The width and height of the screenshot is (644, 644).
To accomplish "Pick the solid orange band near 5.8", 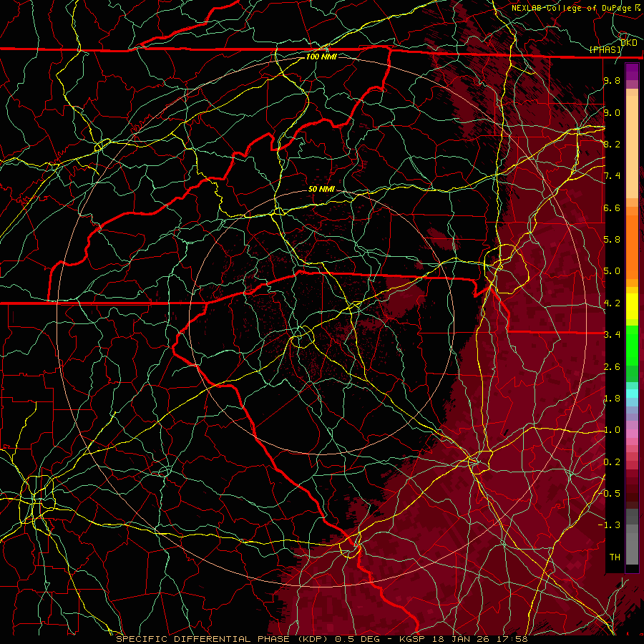I will tap(632, 247).
